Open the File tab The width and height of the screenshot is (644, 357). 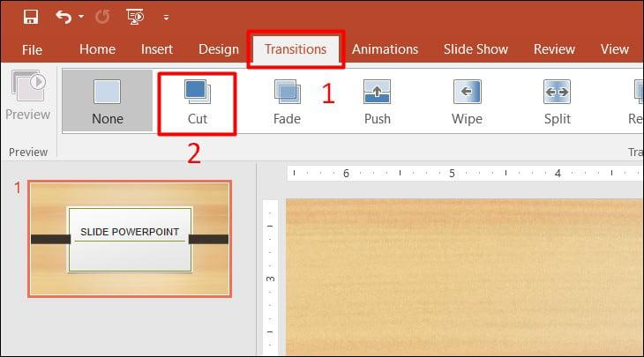point(32,49)
